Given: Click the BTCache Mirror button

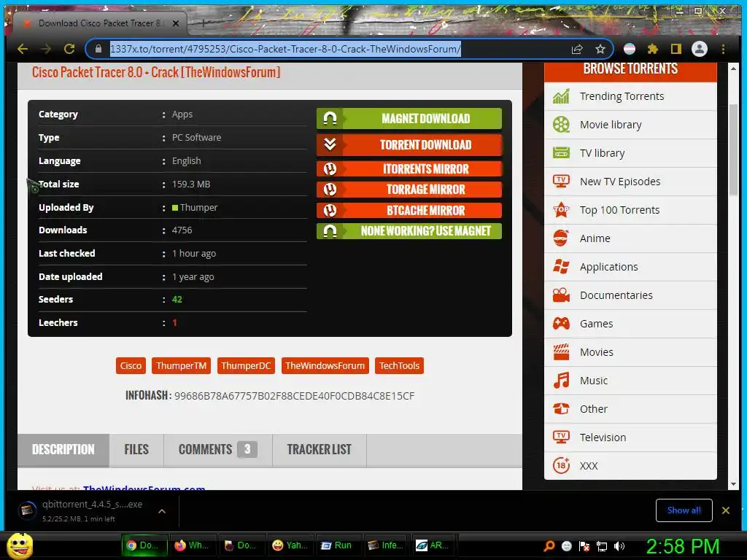Looking at the screenshot, I should click(x=409, y=211).
